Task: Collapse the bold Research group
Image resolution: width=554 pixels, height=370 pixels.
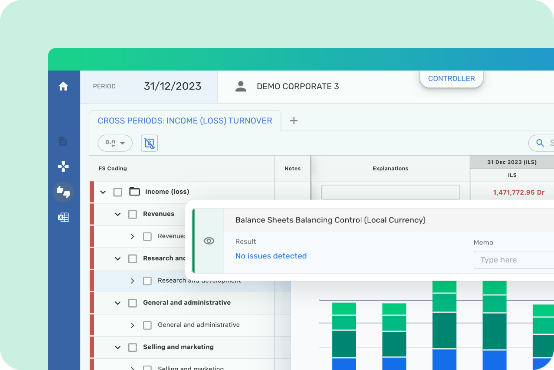Action: tap(118, 259)
